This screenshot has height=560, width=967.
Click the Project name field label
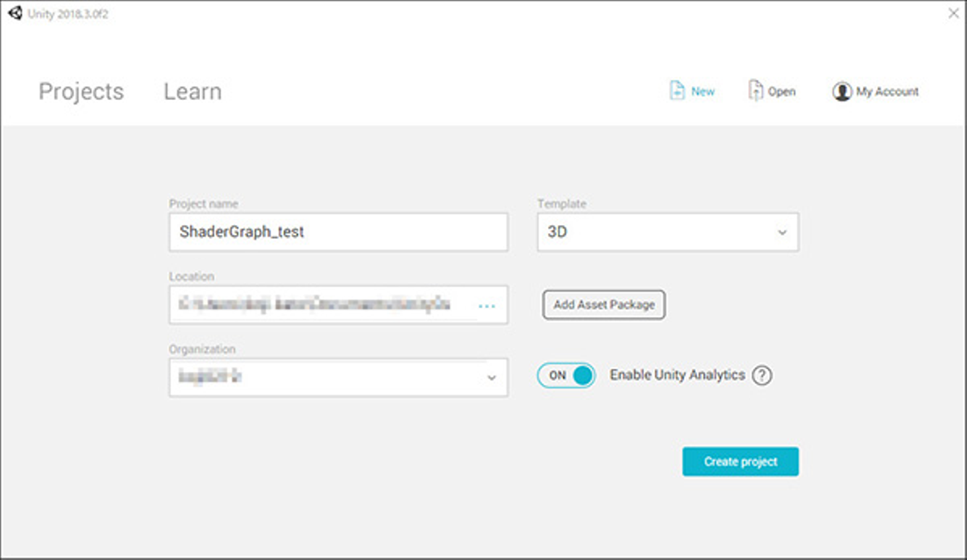coord(203,204)
